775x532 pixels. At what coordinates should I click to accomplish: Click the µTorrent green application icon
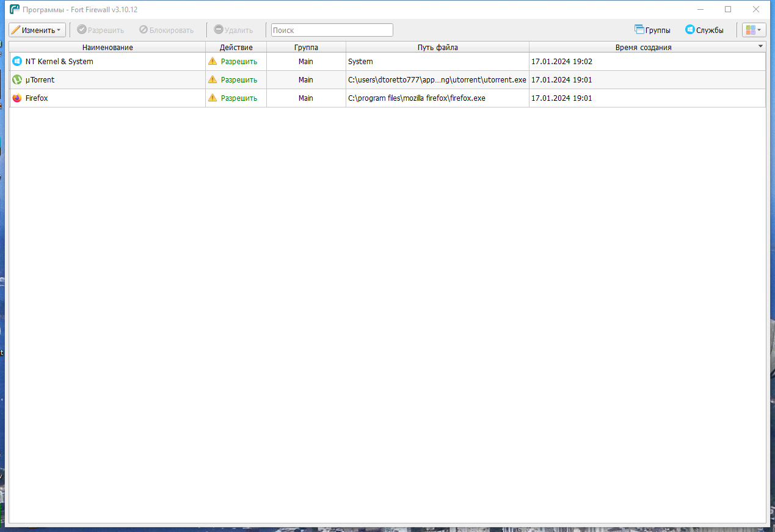(x=17, y=80)
